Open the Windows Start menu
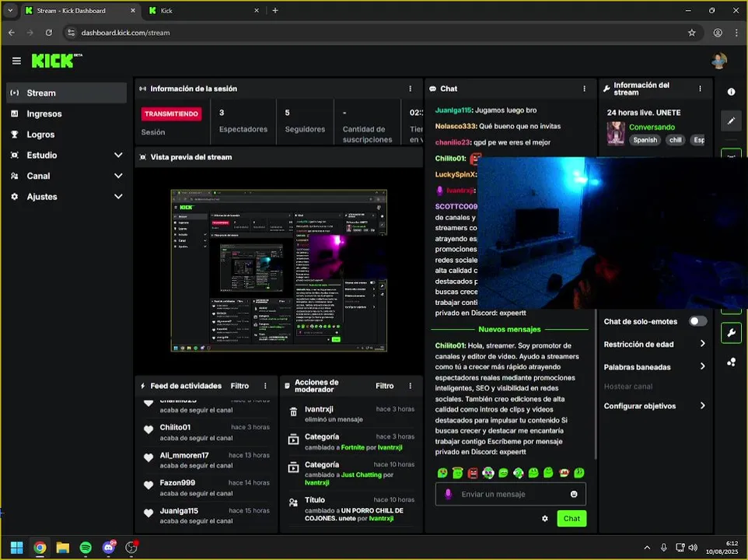The width and height of the screenshot is (748, 560). [x=16, y=548]
